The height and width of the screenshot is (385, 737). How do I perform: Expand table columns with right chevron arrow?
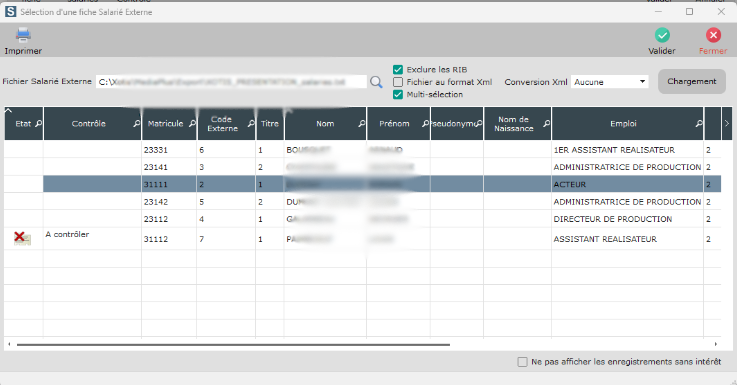click(x=727, y=124)
